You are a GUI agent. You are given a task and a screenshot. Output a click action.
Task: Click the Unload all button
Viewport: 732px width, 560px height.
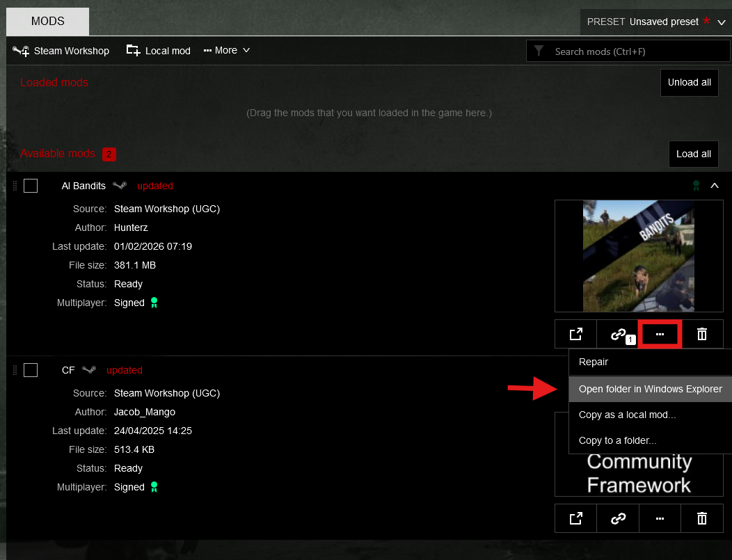[x=689, y=83]
